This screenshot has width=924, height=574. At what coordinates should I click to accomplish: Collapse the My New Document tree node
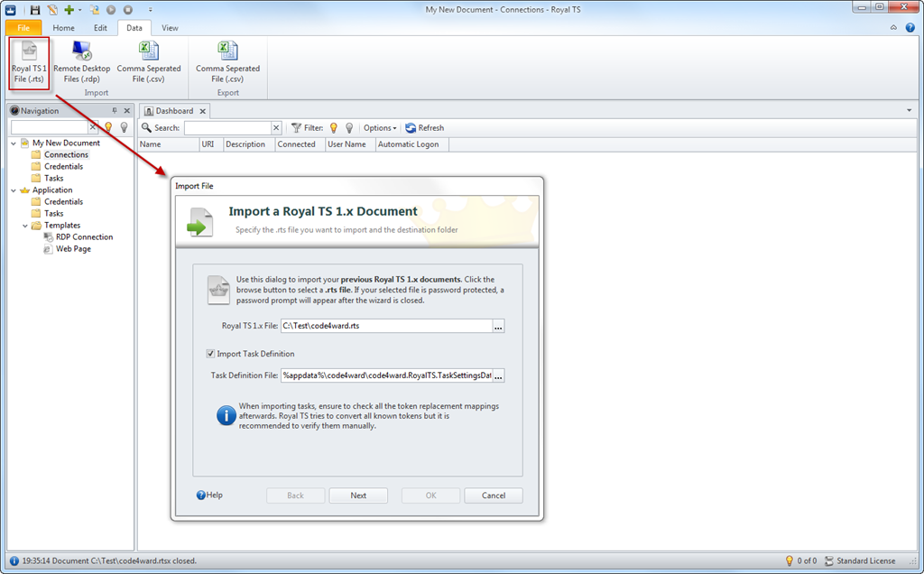coord(14,143)
